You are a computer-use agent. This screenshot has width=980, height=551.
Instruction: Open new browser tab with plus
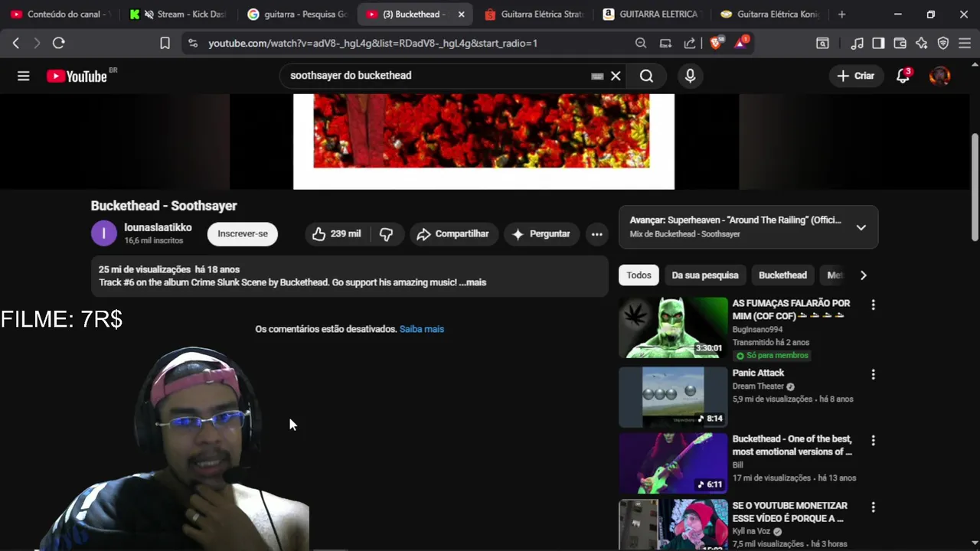point(841,14)
